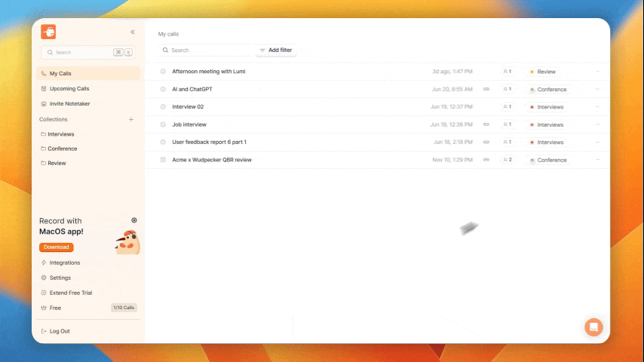Click participants badge on User feedback report row
Viewport: 644px width, 362px height.
point(508,143)
